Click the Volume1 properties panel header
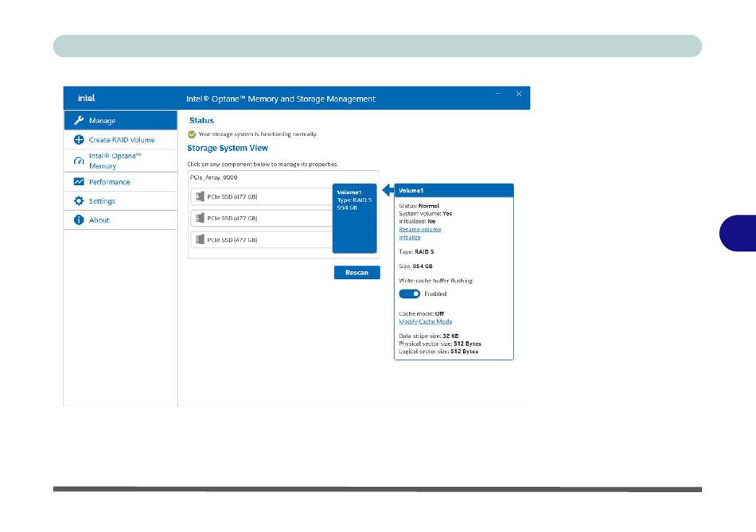 [454, 190]
